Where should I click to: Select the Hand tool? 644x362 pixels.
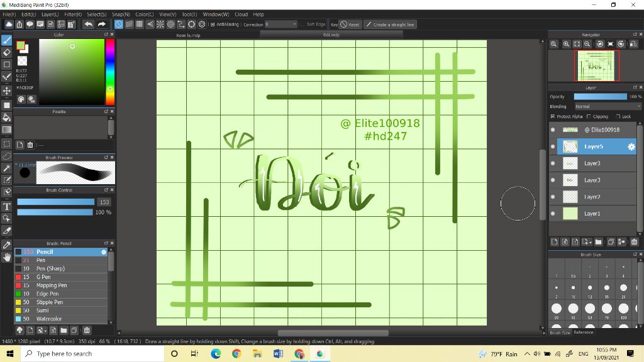[x=6, y=257]
